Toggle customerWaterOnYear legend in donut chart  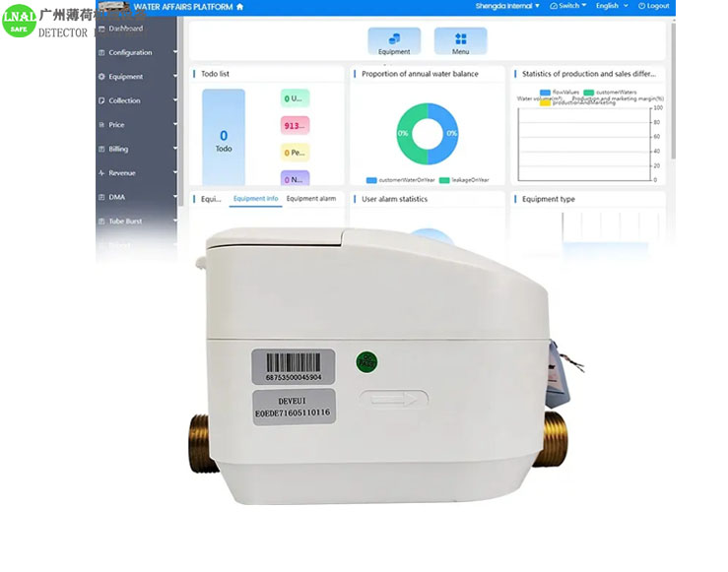tap(401, 180)
